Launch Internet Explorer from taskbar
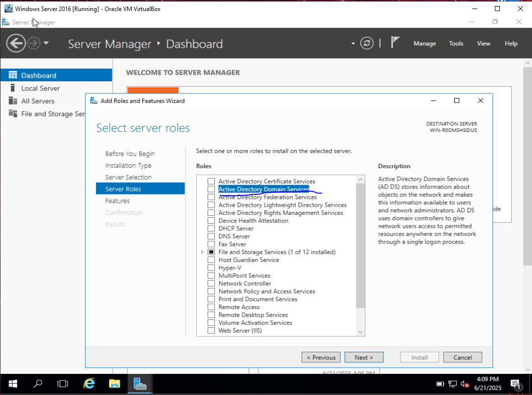The image size is (532, 395). (89, 384)
